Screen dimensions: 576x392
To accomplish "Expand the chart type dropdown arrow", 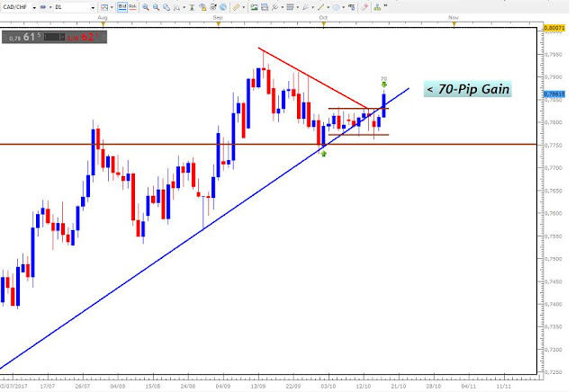I will (112, 7).
